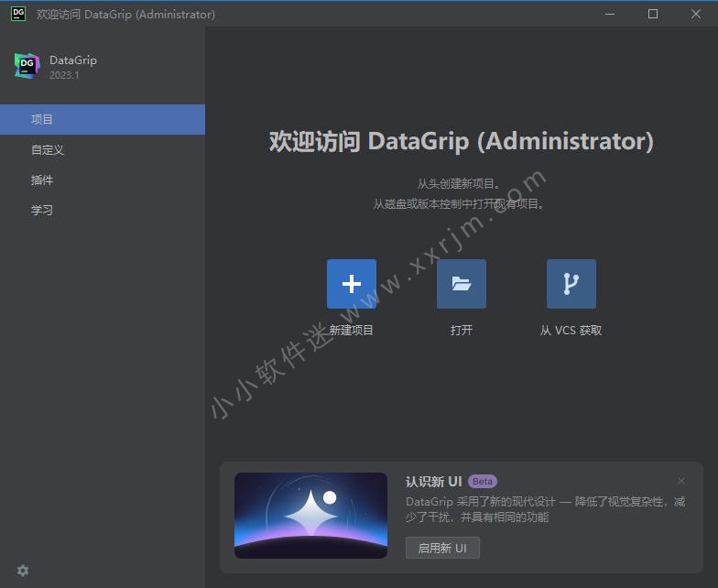Close the DataGrip welcome window
718x588 pixels.
(696, 14)
